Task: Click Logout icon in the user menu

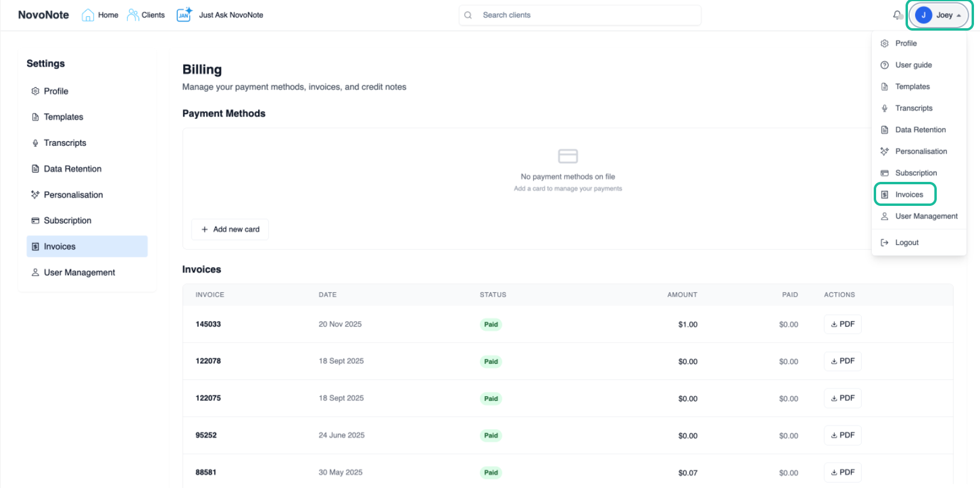Action: tap(885, 242)
